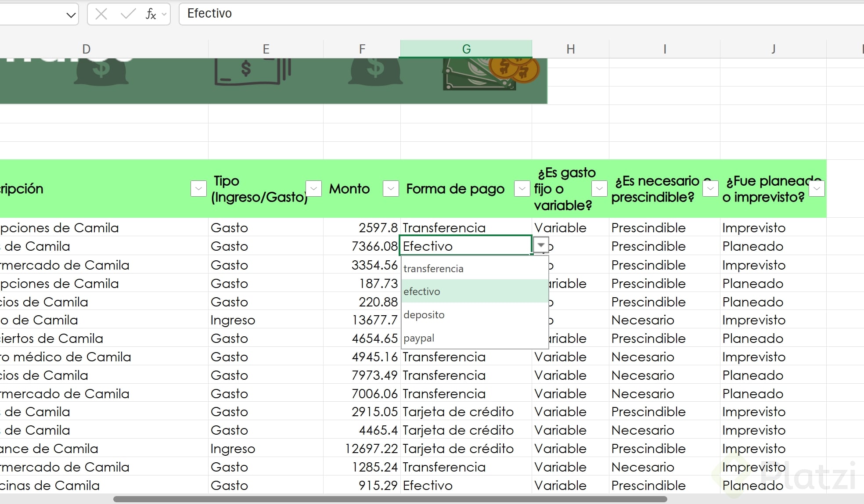The image size is (864, 504).
Task: Expand the Name Box dropdown arrow
Action: click(x=71, y=15)
